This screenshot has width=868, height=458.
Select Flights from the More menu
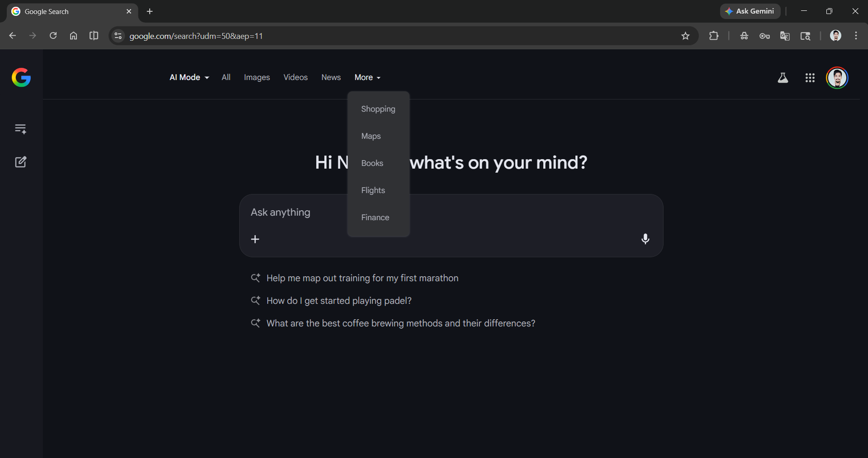coord(379,190)
